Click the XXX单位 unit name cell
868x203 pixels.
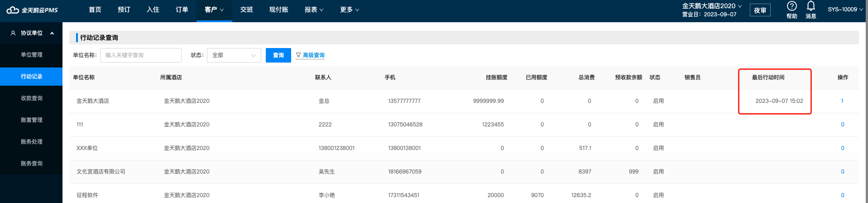[x=87, y=148]
